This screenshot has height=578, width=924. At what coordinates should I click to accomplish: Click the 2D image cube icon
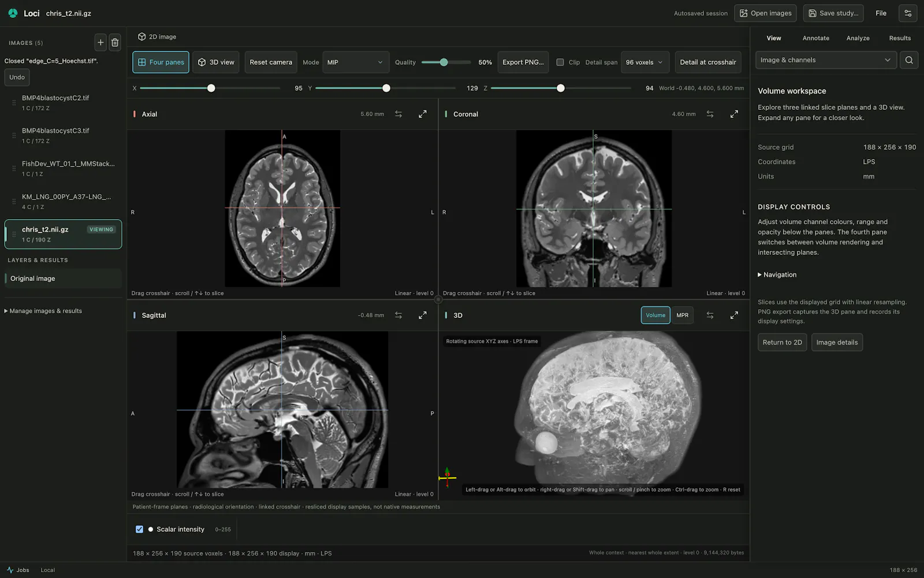[x=141, y=36]
